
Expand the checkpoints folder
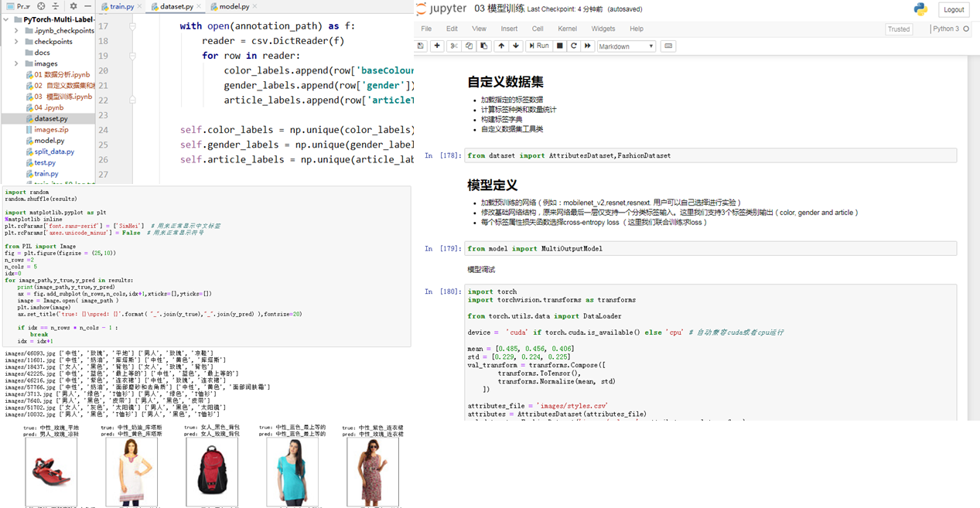coord(16,42)
